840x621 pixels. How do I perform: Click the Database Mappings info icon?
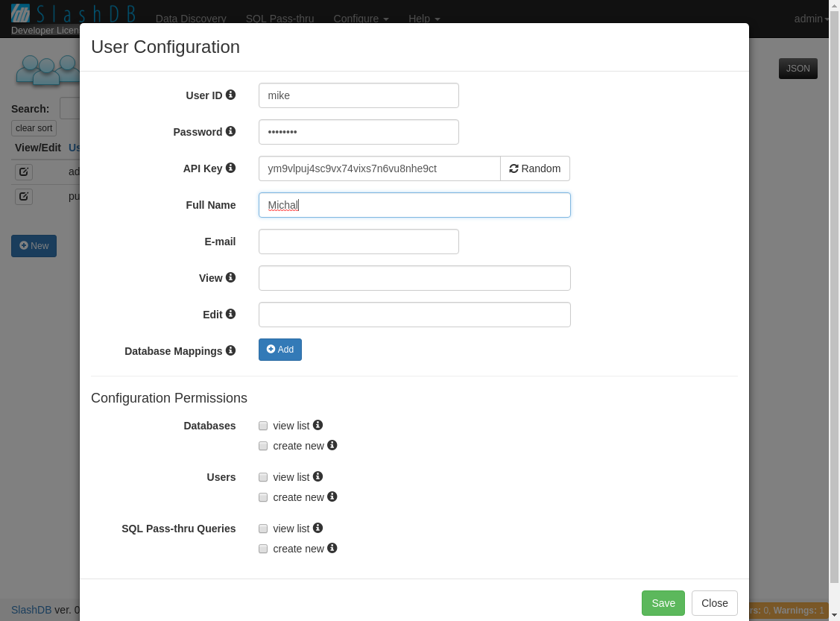(230, 350)
